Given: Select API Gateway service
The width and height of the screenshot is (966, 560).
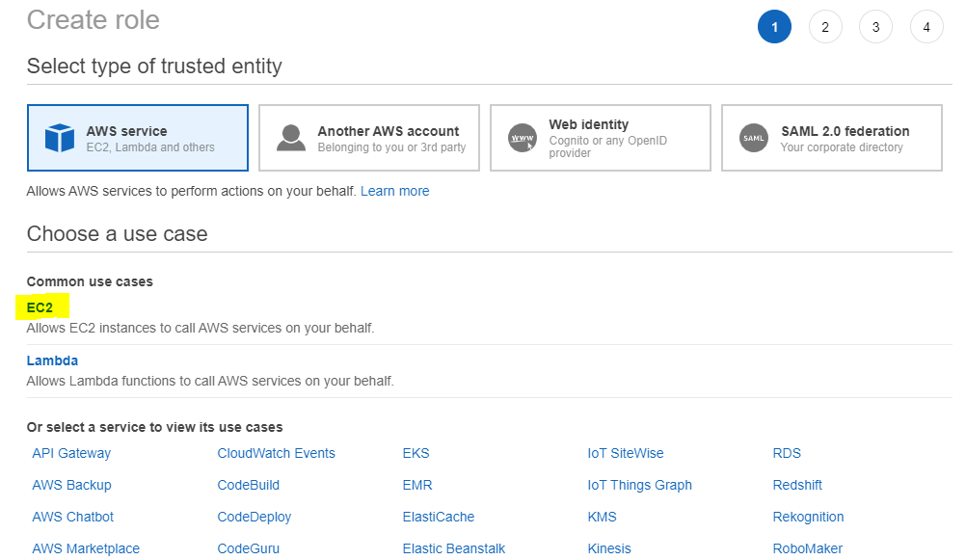Looking at the screenshot, I should (x=71, y=453).
